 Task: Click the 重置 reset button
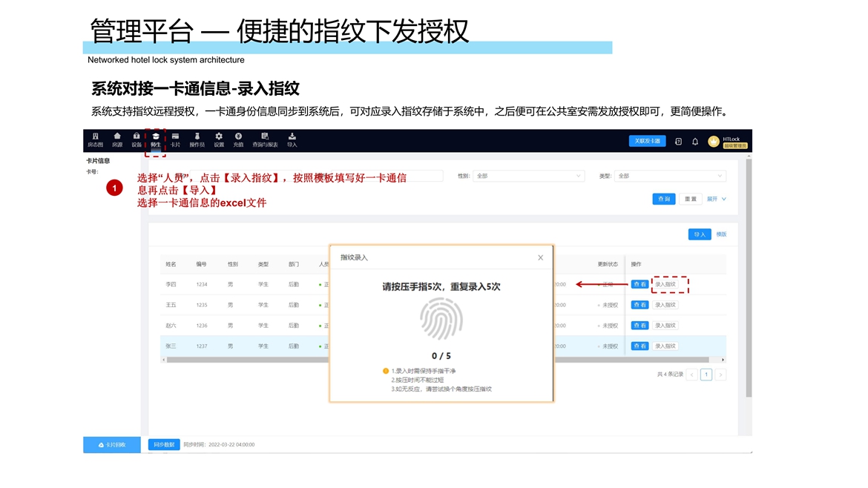click(690, 199)
